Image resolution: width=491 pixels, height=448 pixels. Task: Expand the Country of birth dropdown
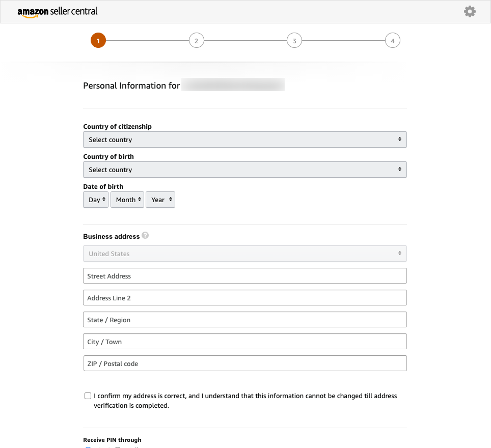click(x=244, y=170)
